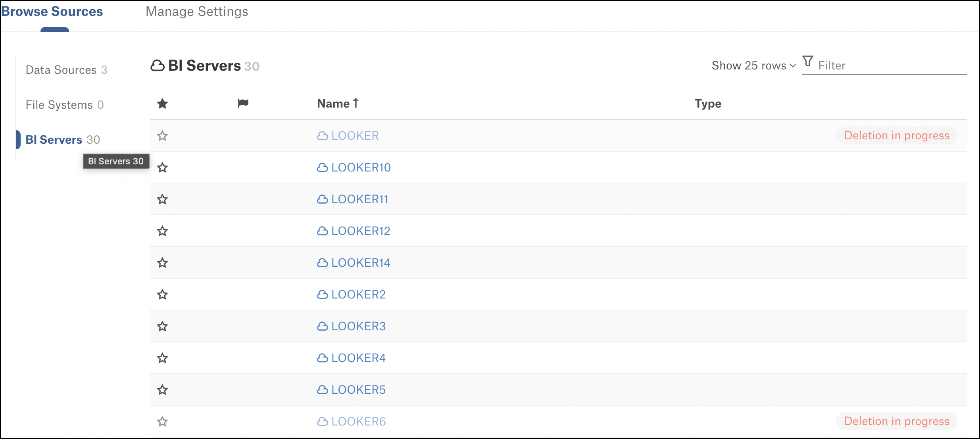This screenshot has height=439, width=980.
Task: Star the LOOKER11 server row
Action: click(162, 199)
